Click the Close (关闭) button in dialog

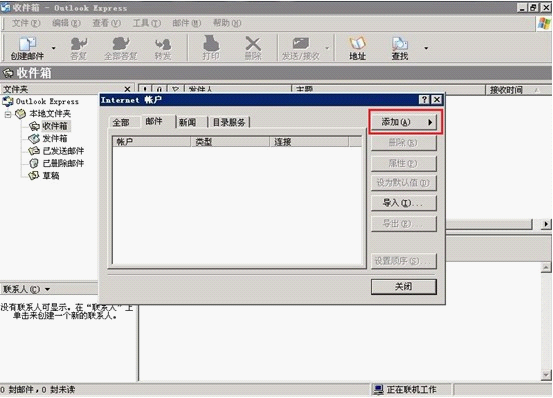[x=403, y=287]
